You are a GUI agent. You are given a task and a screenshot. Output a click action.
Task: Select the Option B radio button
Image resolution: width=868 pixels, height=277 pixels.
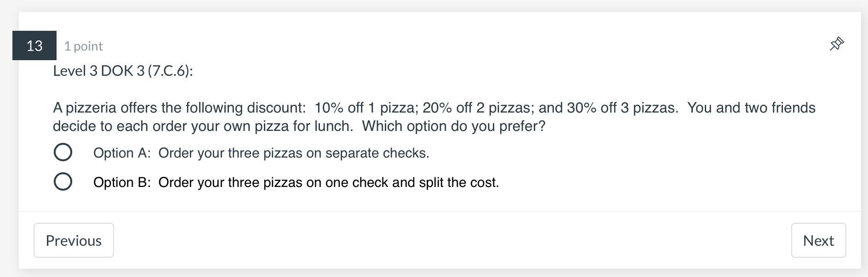(63, 181)
